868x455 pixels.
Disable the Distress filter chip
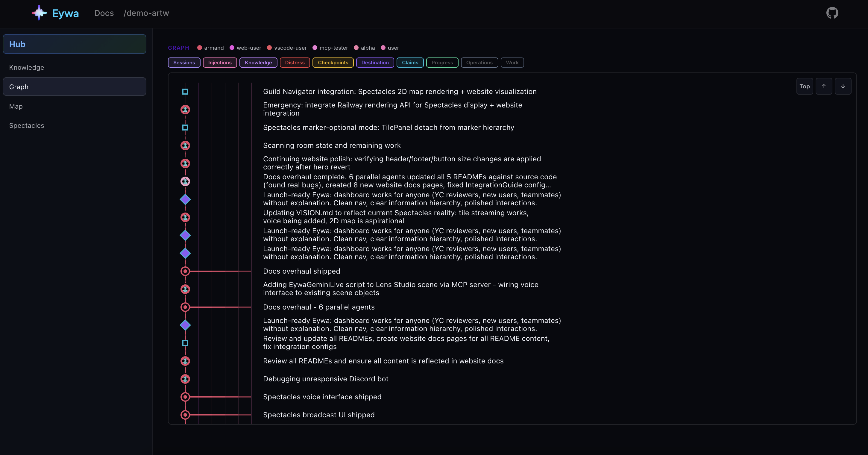pyautogui.click(x=295, y=63)
